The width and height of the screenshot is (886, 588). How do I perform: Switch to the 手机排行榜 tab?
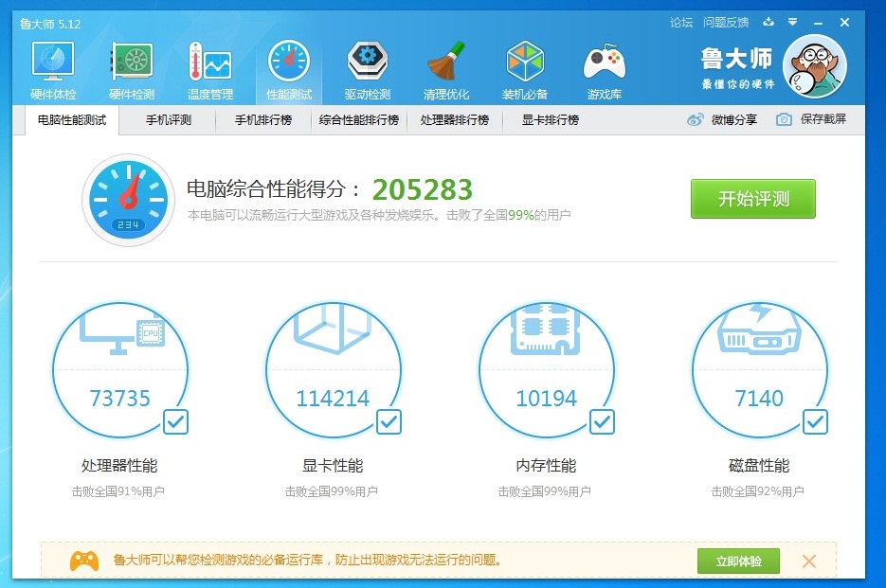pos(263,119)
